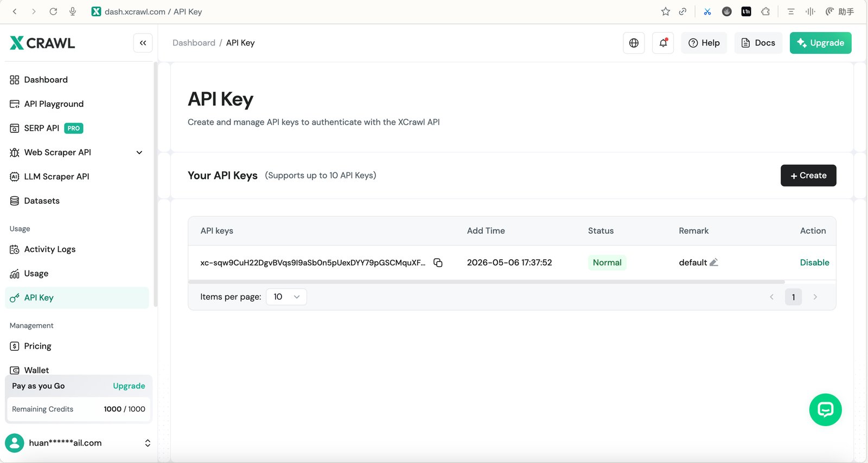
Task: Click the round avatar extension icon
Action: click(727, 11)
